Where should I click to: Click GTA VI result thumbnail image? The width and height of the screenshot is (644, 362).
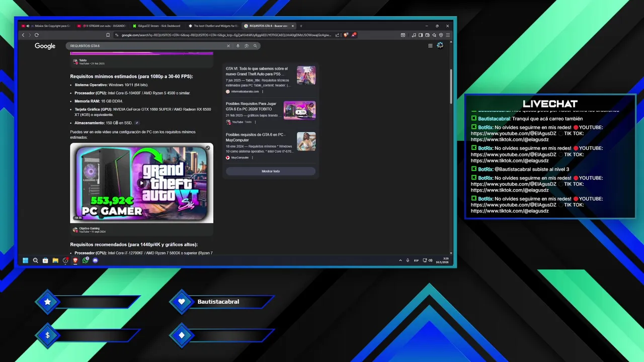tap(306, 75)
